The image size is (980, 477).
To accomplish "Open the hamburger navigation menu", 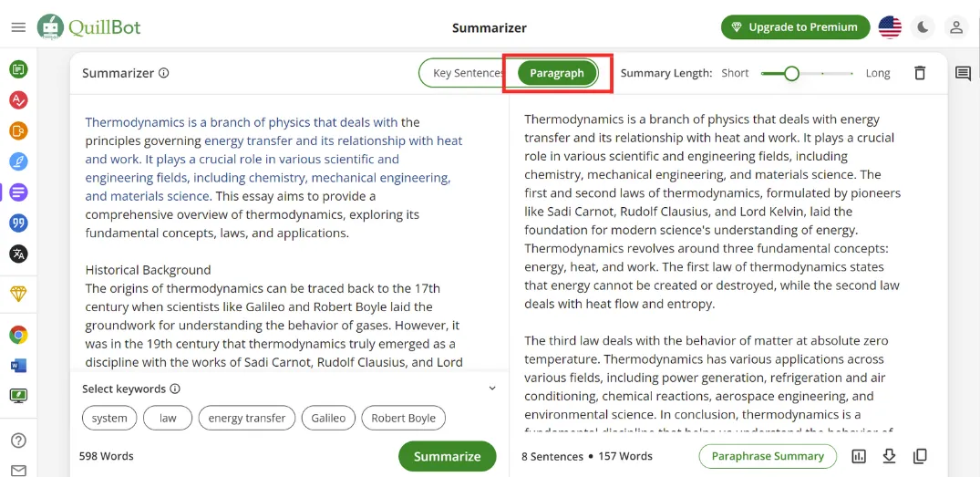I will [x=18, y=27].
